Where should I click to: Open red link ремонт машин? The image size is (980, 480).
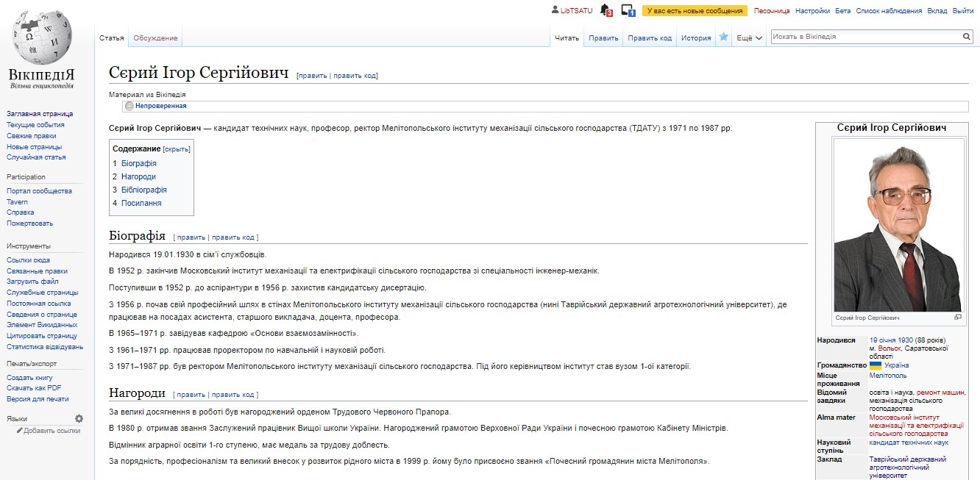941,393
